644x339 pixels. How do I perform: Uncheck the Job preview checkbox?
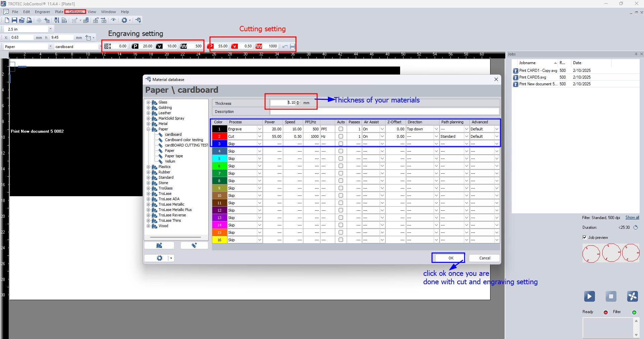[585, 237]
